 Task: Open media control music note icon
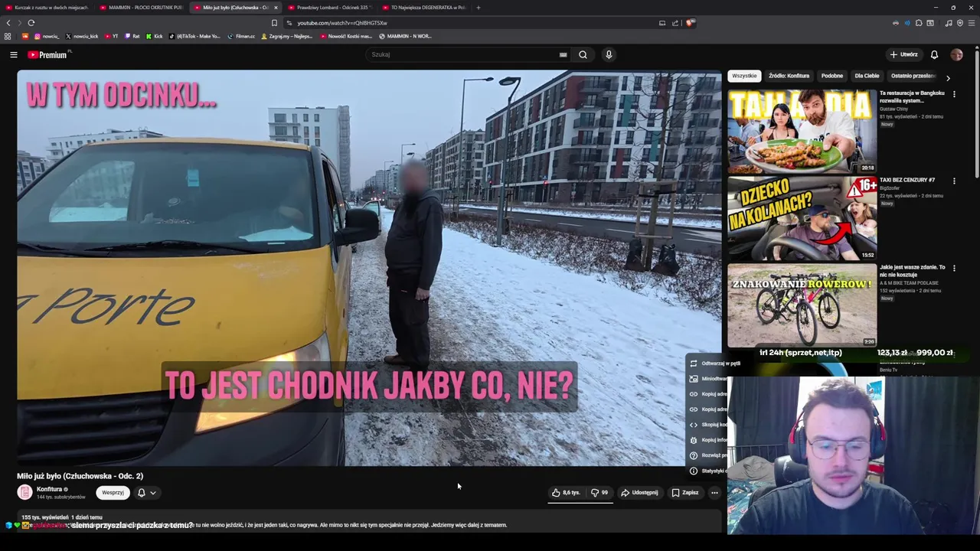coord(949,23)
